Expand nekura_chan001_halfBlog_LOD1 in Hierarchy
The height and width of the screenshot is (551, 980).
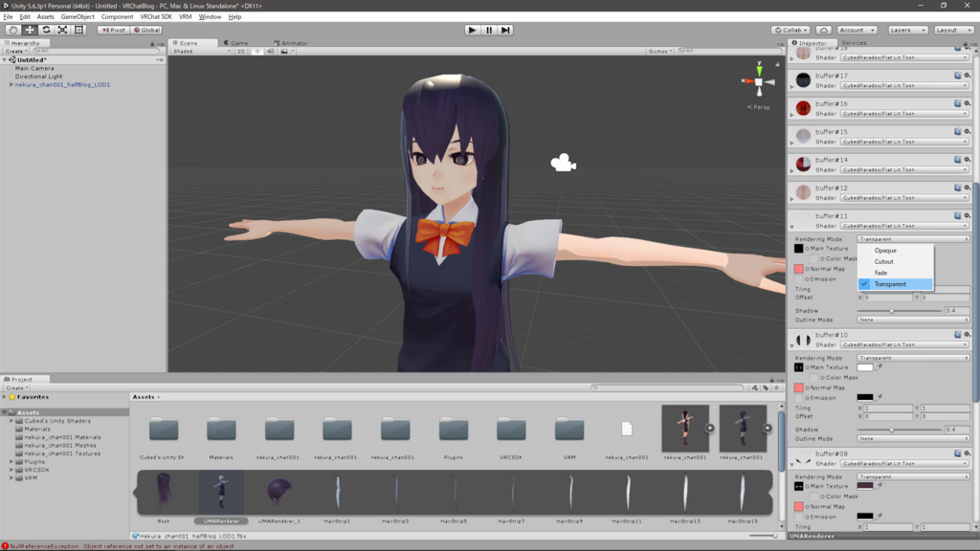coord(11,84)
